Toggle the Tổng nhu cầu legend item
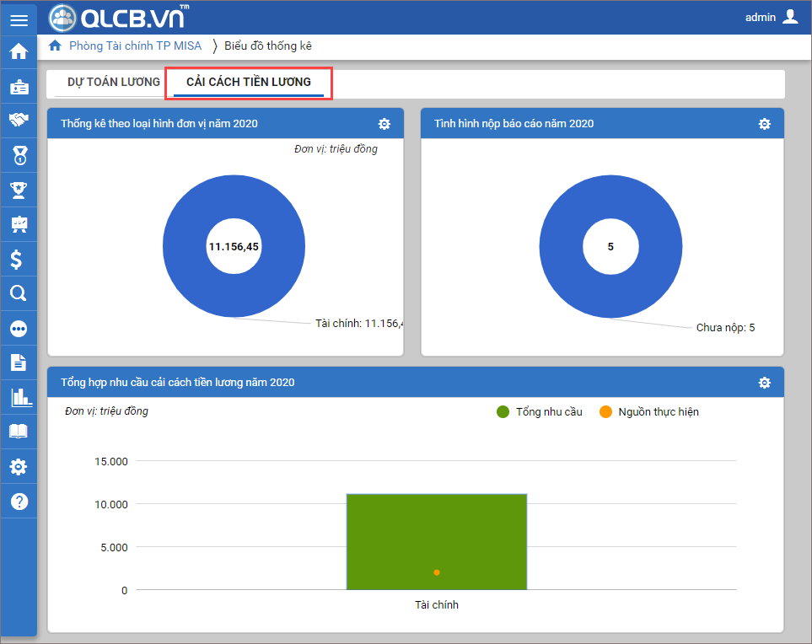The image size is (812, 644). click(540, 412)
